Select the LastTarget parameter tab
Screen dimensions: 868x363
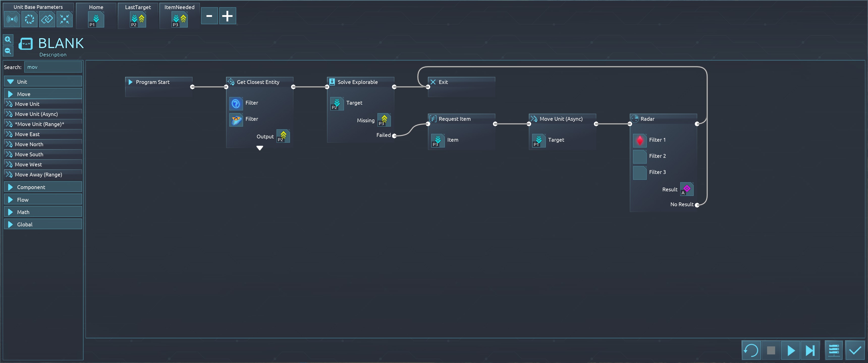click(138, 15)
